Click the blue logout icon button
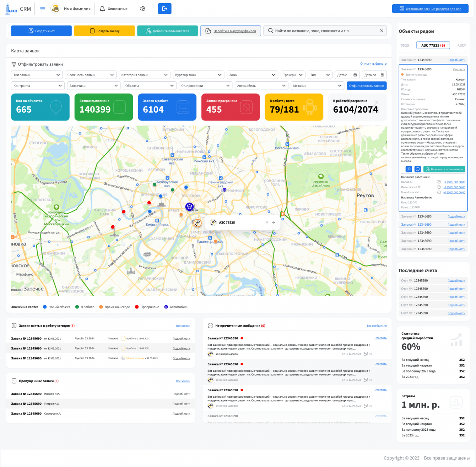Screen dimensions: 476x467 pyautogui.click(x=164, y=9)
